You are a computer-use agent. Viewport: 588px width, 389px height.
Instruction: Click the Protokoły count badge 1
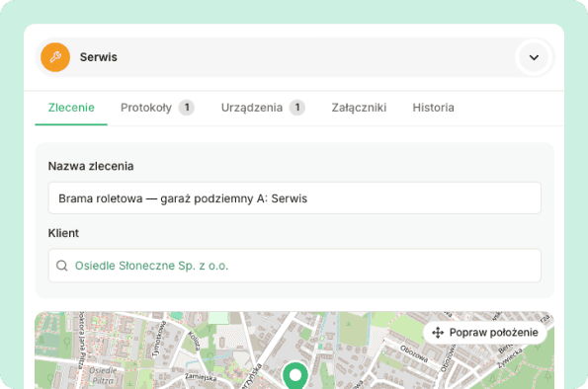click(x=187, y=108)
